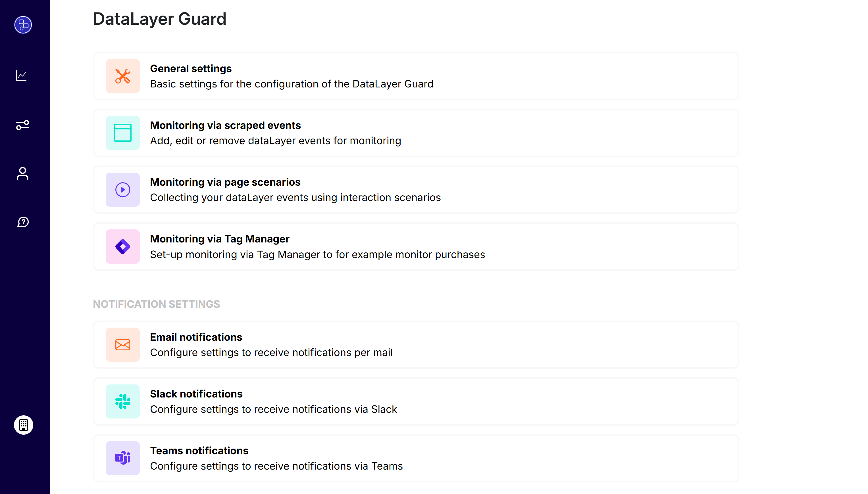This screenshot has width=868, height=494.
Task: Click the play circle icon for page scenarios
Action: [x=123, y=190]
